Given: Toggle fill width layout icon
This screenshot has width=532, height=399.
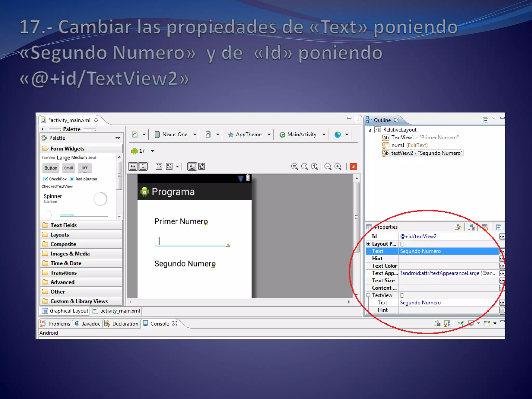Looking at the screenshot, I should [x=133, y=167].
